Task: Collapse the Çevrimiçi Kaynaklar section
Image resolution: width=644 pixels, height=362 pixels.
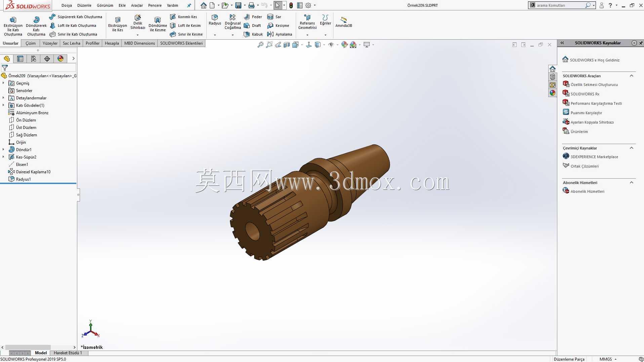Action: tap(632, 148)
